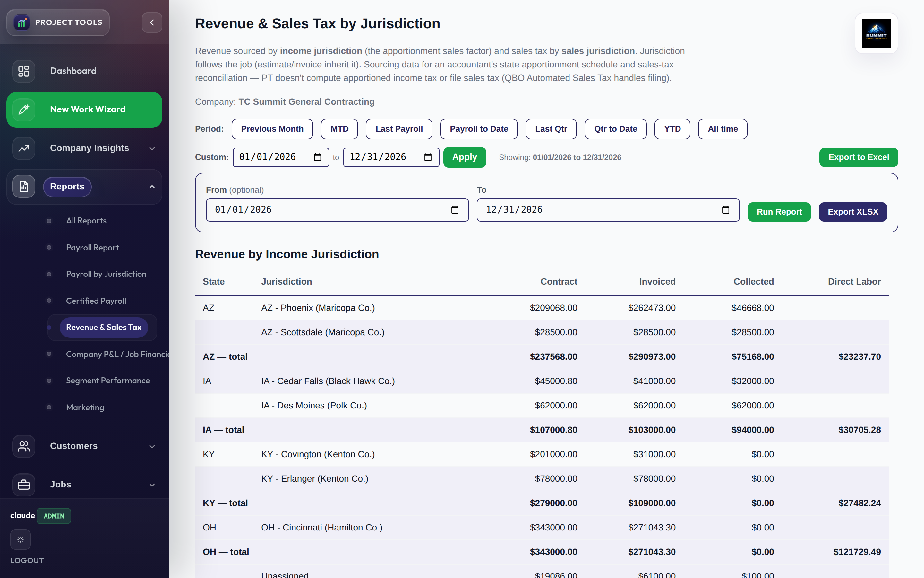
Task: Click LOGOUT link
Action: (27, 560)
